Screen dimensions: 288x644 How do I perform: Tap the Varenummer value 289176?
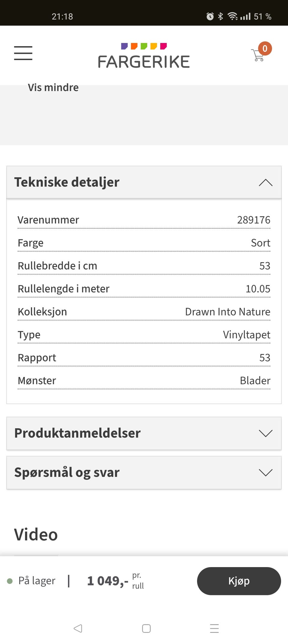(x=253, y=220)
